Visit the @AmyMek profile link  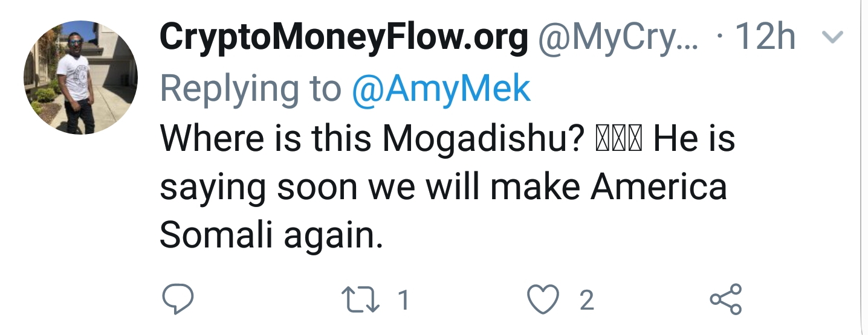(x=441, y=89)
